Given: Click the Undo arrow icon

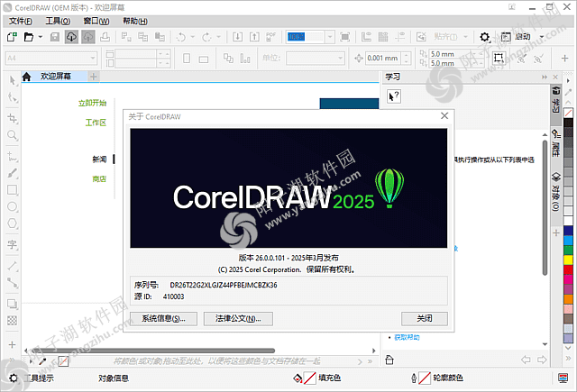Looking at the screenshot, I should (x=181, y=37).
